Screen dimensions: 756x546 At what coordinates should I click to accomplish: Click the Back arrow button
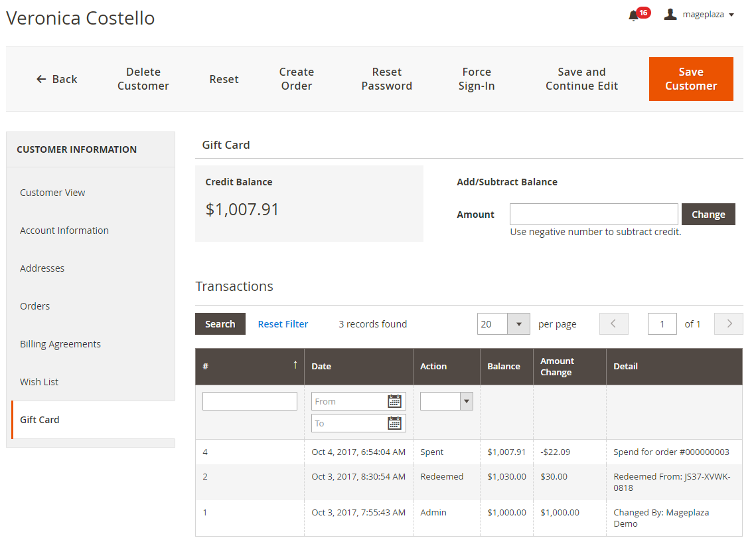(56, 79)
